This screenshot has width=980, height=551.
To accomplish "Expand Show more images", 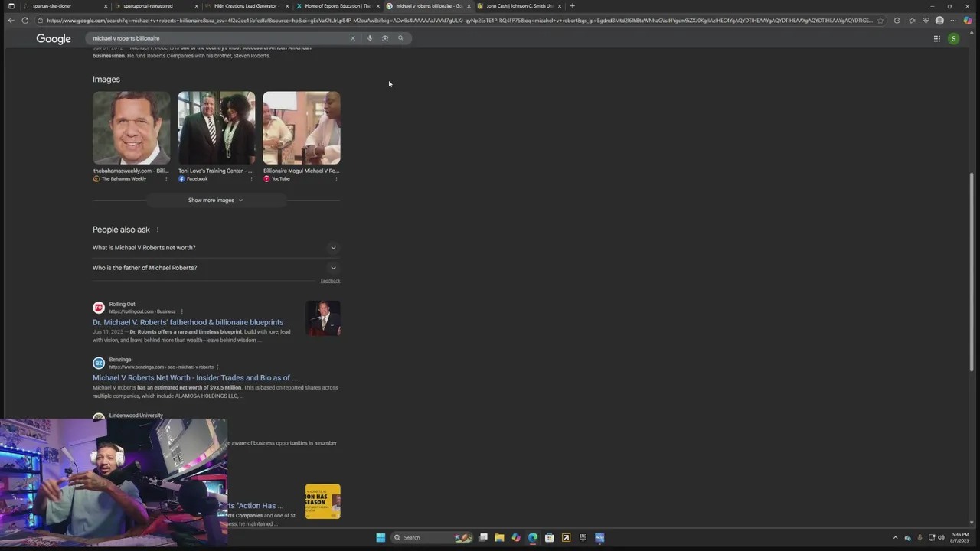I will [x=216, y=201].
